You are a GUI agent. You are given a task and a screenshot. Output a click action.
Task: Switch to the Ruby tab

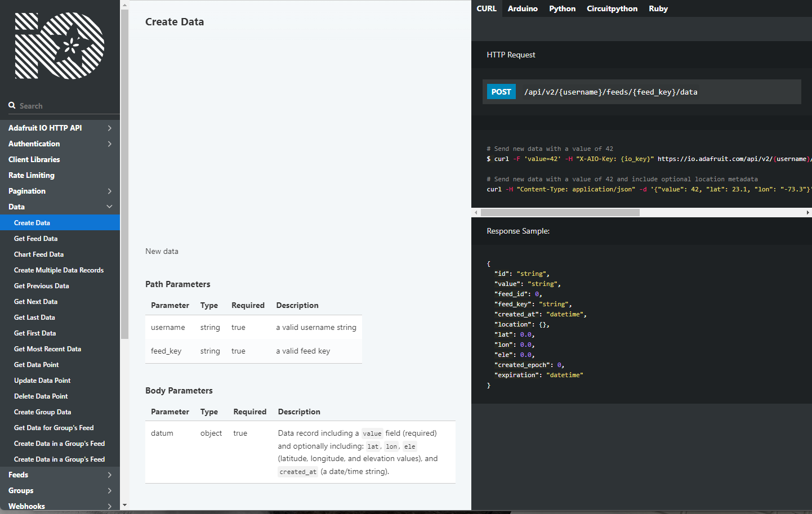(x=658, y=8)
